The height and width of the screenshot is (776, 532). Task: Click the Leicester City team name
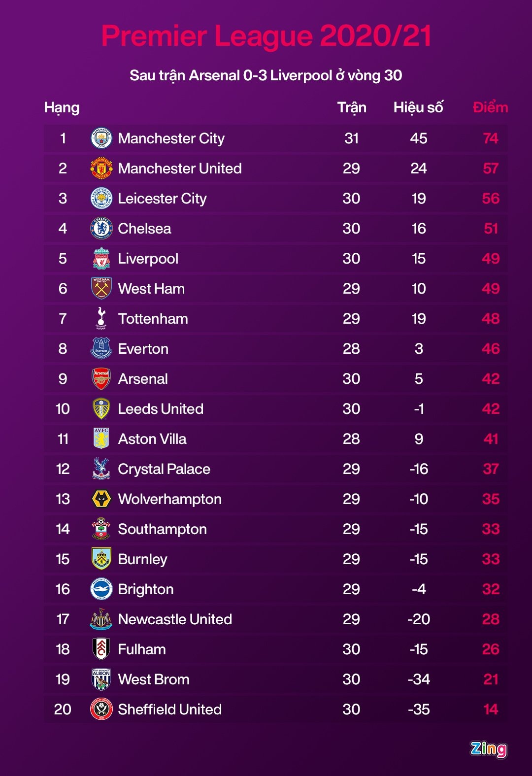162,199
